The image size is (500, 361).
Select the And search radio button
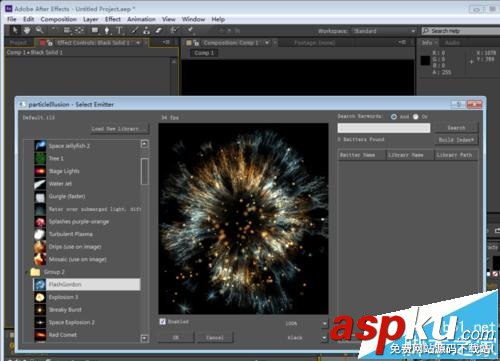point(394,117)
